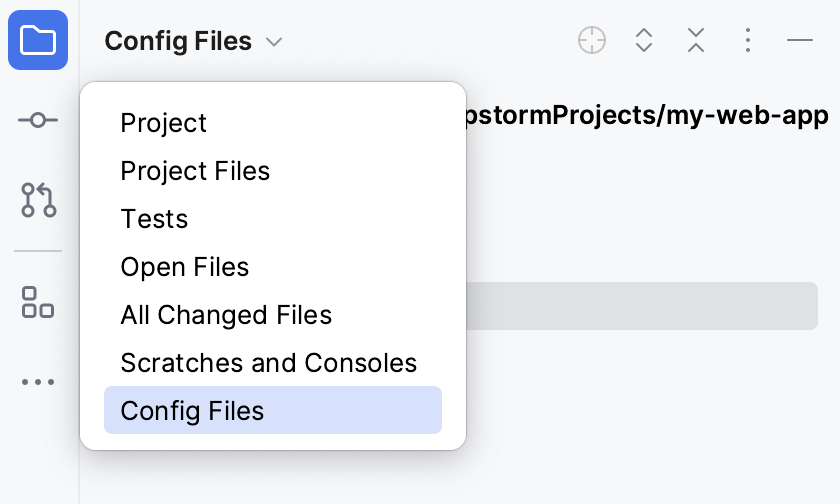Click Select Opened File crosshair icon
The height and width of the screenshot is (504, 840).
[x=592, y=41]
